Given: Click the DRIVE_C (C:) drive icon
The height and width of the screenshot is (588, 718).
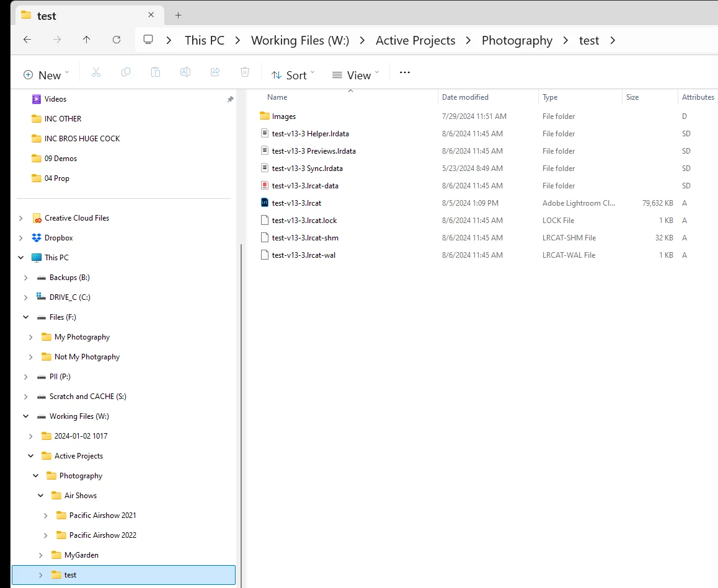Looking at the screenshot, I should [41, 297].
